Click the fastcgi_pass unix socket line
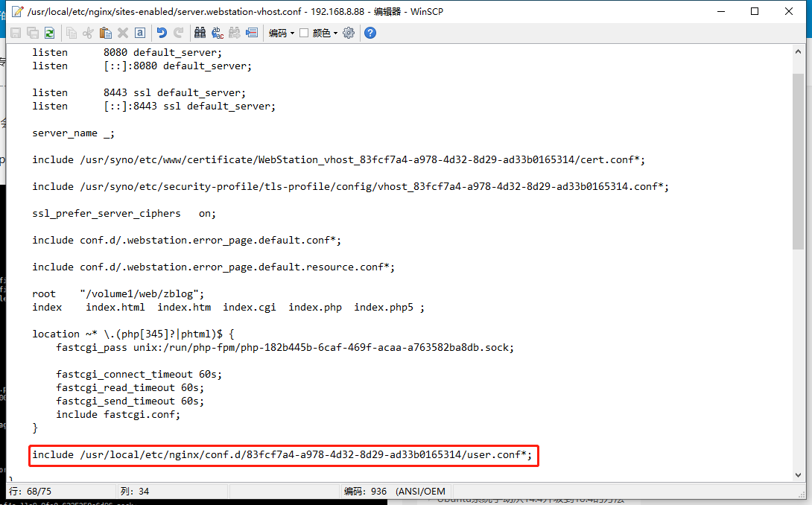The height and width of the screenshot is (505, 812). pyautogui.click(x=285, y=347)
